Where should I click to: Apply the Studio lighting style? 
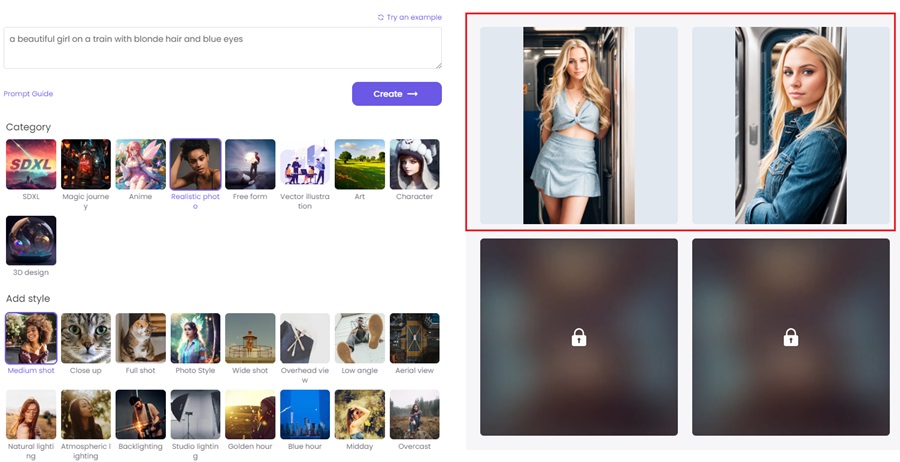pos(195,414)
